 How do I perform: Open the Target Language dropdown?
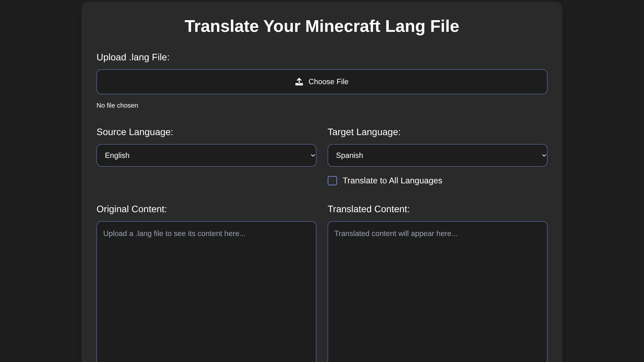(437, 156)
